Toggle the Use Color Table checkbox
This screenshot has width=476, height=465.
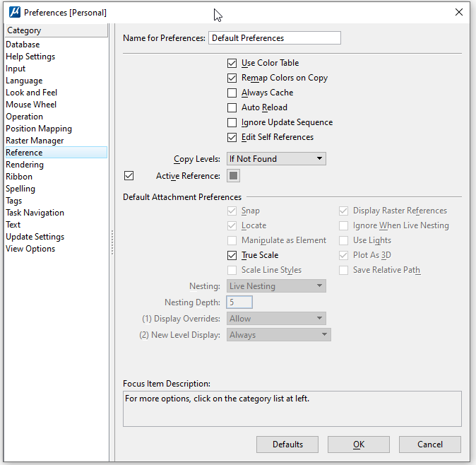coord(232,63)
